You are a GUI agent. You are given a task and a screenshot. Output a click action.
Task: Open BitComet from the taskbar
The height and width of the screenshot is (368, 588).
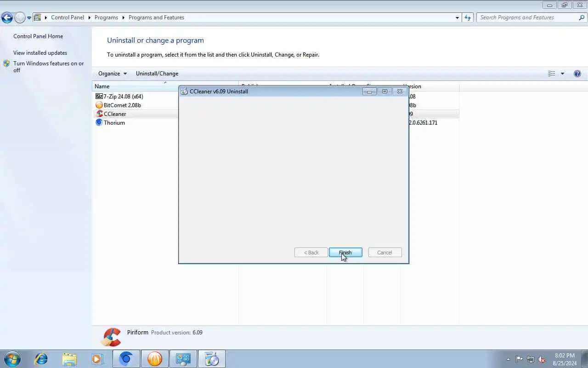click(x=155, y=359)
